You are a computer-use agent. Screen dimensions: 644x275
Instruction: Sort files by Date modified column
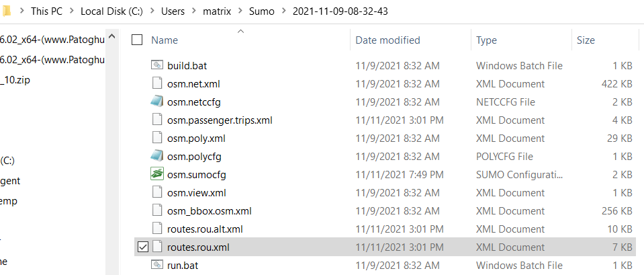coord(387,40)
